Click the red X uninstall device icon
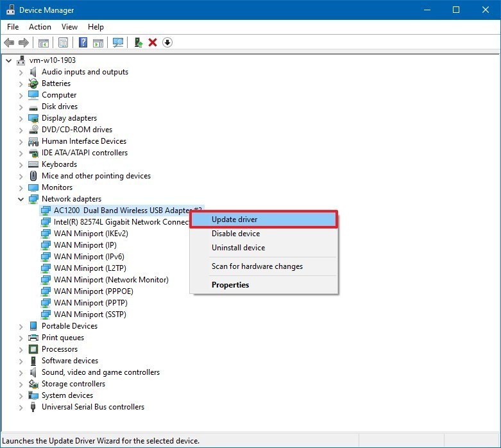This screenshot has width=501, height=448. point(153,42)
